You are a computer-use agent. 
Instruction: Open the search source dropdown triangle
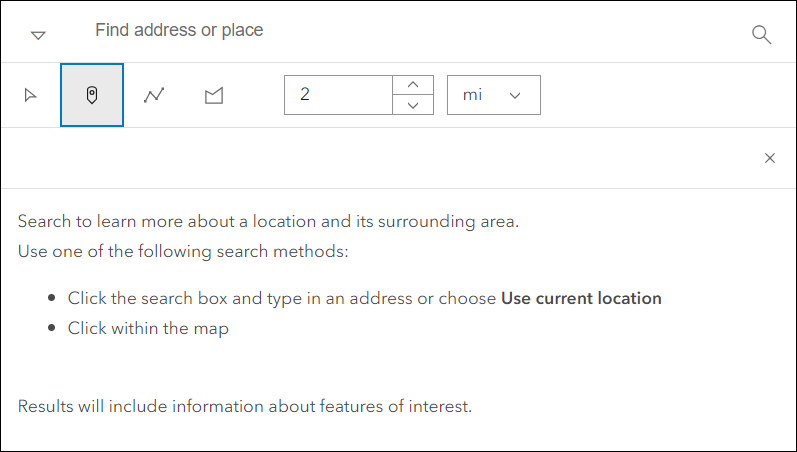38,35
